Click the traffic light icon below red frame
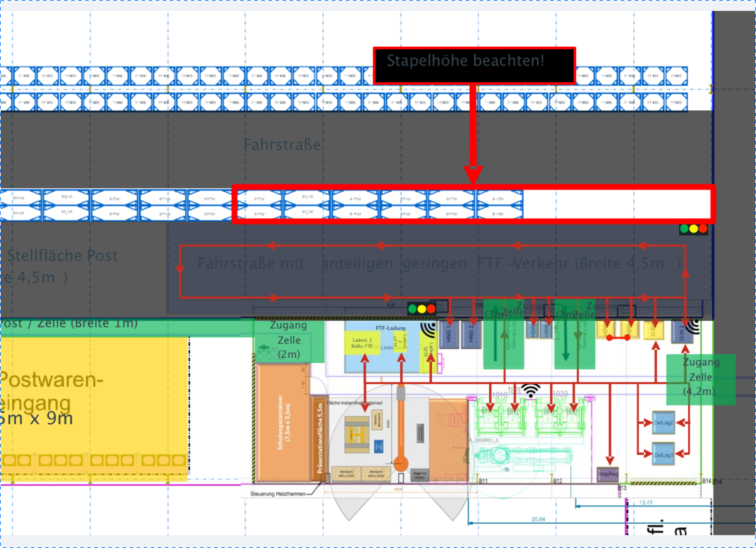 pos(693,229)
